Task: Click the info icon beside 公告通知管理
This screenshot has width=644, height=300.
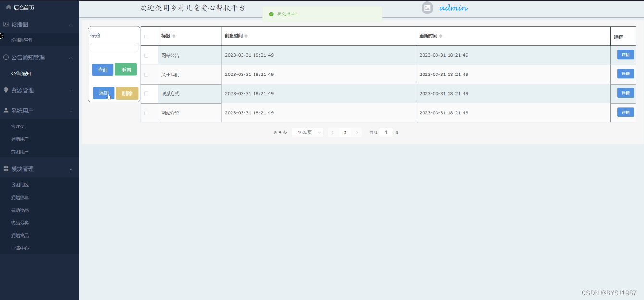Action: pos(6,57)
